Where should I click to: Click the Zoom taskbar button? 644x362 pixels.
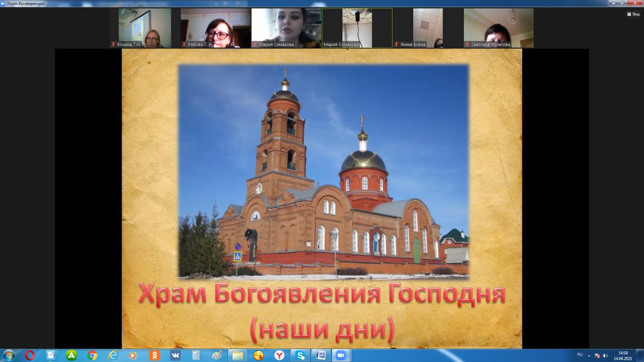[341, 355]
